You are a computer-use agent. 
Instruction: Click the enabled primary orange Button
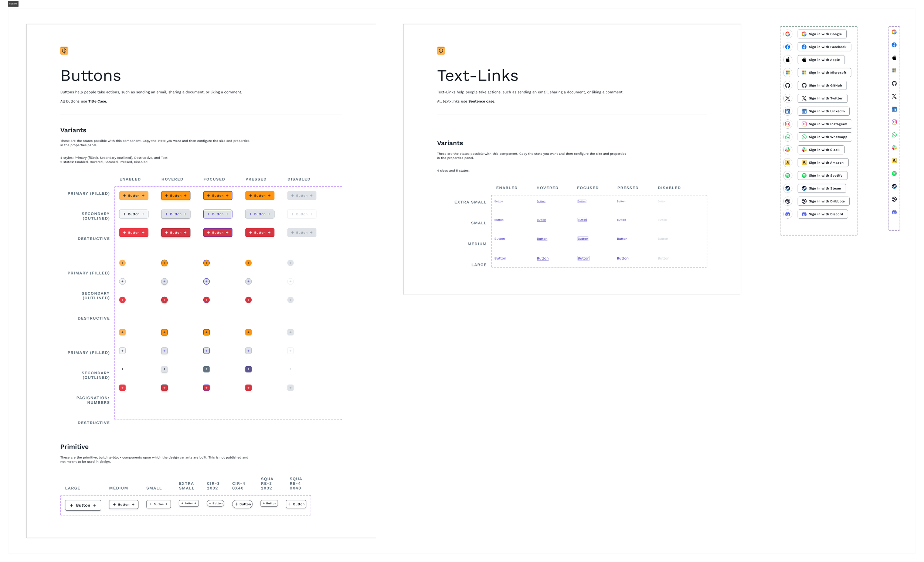pyautogui.click(x=133, y=196)
